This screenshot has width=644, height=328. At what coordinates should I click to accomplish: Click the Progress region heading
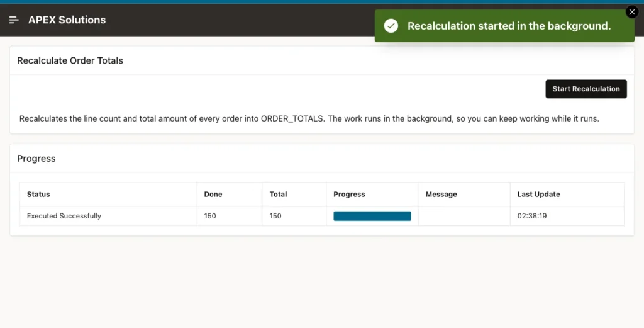point(36,159)
